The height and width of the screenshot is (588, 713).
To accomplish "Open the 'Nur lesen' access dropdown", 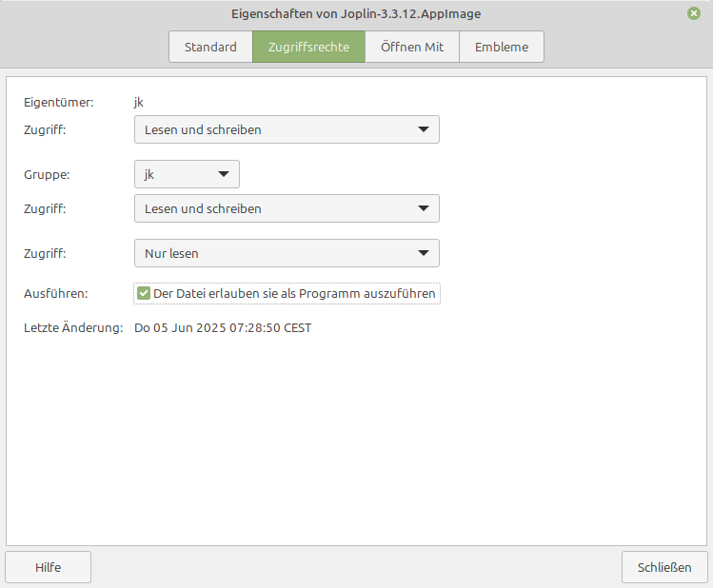I will (287, 253).
